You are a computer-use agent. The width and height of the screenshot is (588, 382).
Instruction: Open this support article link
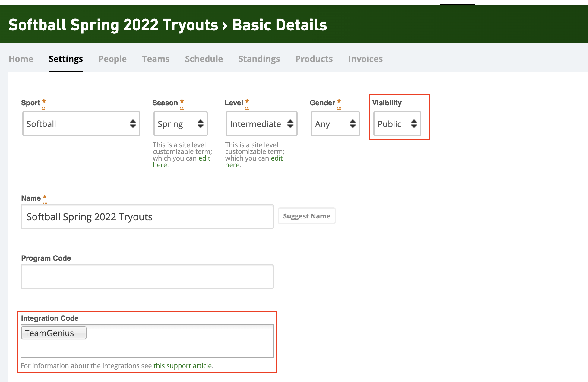click(183, 366)
